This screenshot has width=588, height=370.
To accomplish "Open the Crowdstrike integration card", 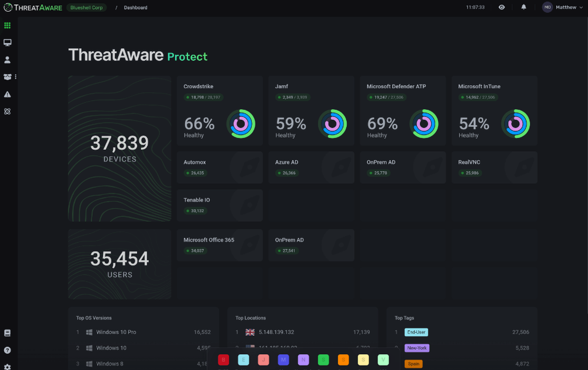I will (220, 111).
